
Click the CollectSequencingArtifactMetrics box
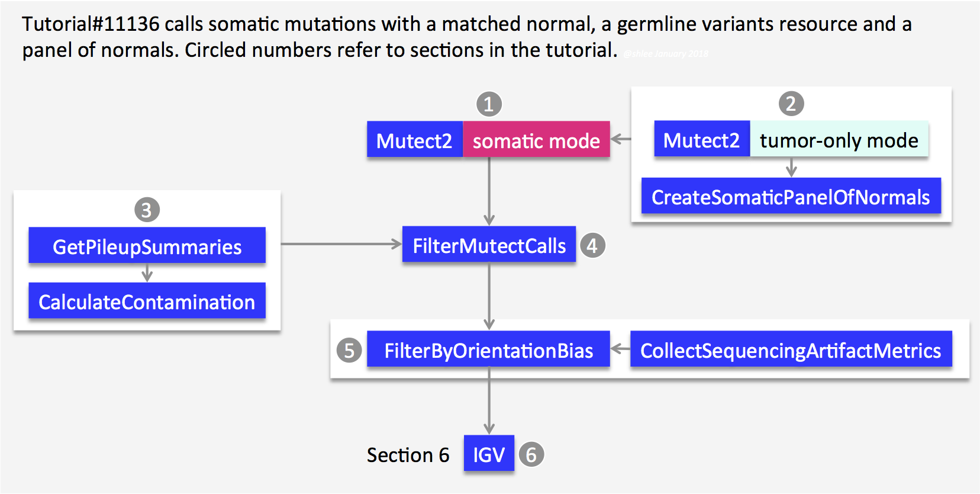click(x=791, y=349)
